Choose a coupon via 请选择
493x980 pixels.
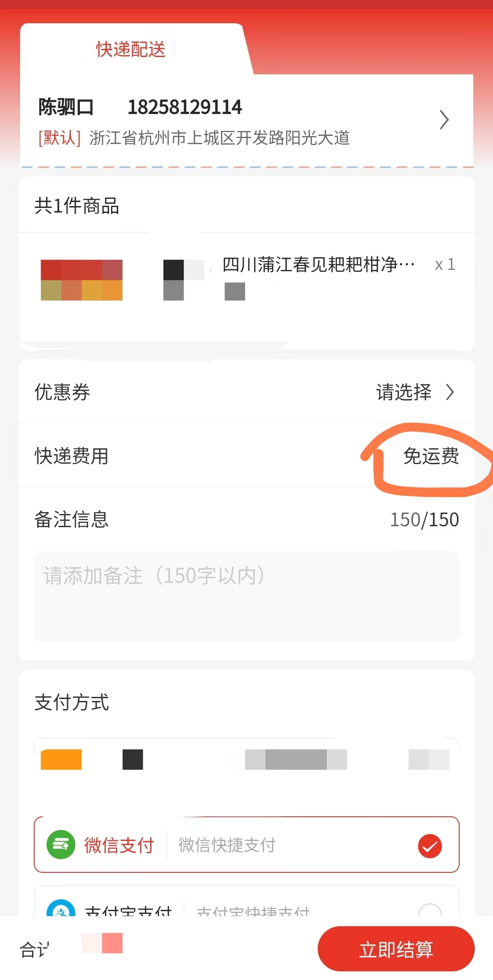404,392
